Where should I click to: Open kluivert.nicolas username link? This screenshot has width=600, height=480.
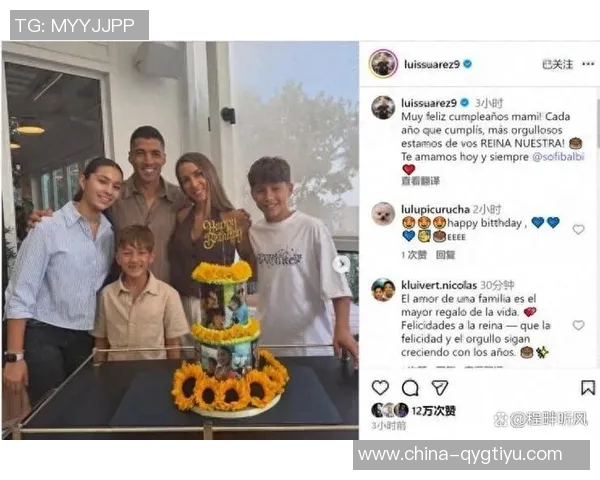(x=439, y=285)
